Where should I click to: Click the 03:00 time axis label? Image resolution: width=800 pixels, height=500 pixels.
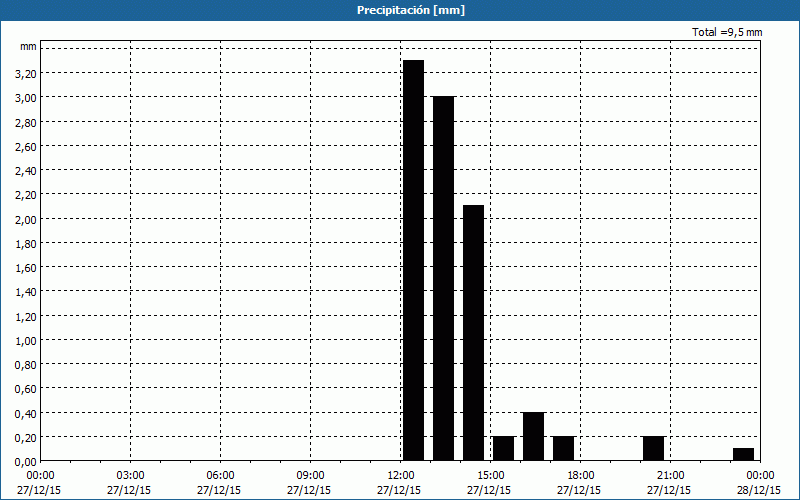pyautogui.click(x=130, y=476)
